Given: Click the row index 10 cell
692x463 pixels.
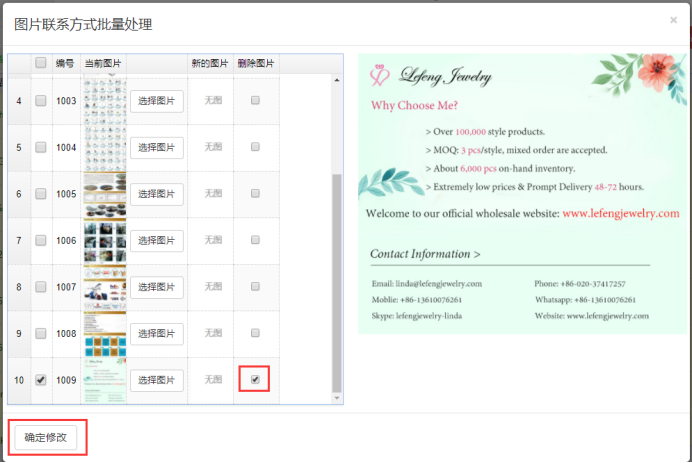Looking at the screenshot, I should (19, 380).
